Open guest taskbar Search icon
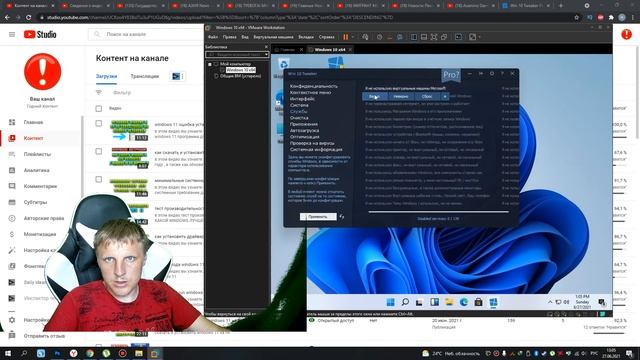Viewport: 640px width, 360px height. coord(405,302)
